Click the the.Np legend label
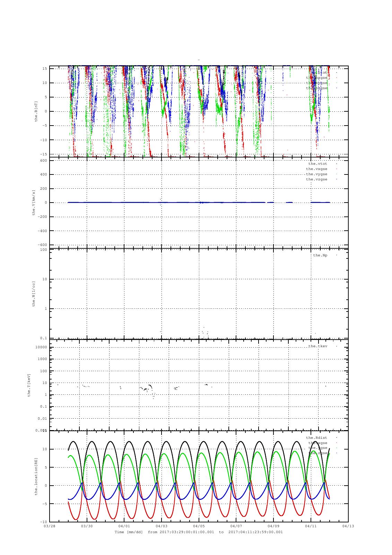This screenshot has height=555, width=392. pyautogui.click(x=320, y=255)
